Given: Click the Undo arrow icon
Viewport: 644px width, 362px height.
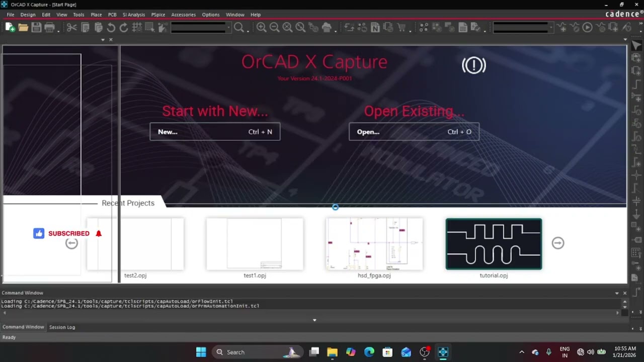Looking at the screenshot, I should [111, 28].
